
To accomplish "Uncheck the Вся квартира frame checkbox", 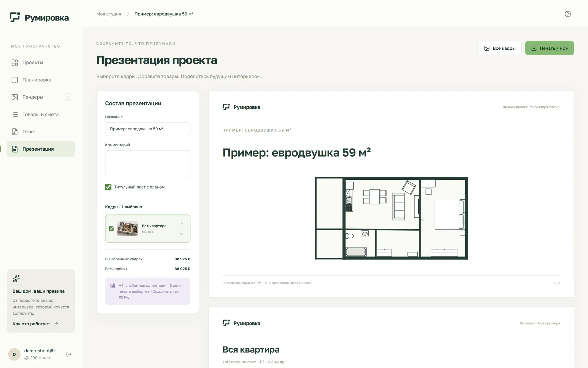I will (111, 229).
